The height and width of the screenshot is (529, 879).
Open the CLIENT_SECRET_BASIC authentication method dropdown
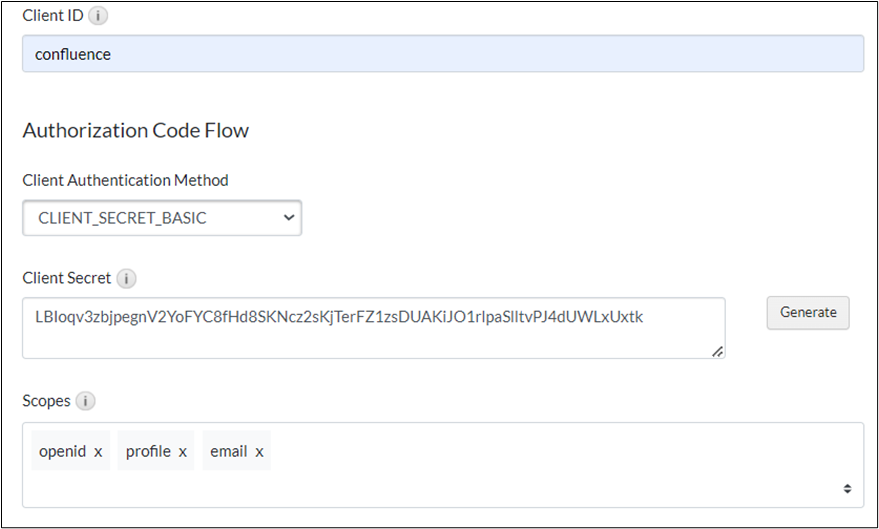pos(162,218)
